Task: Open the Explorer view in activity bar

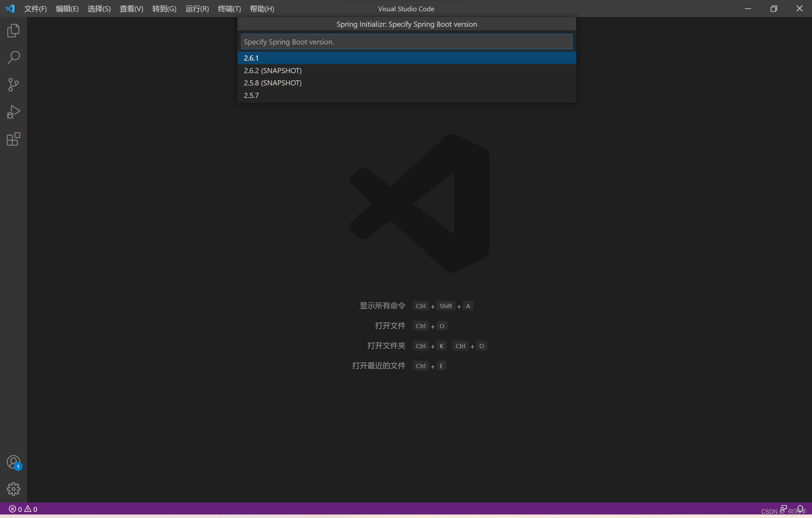Action: (13, 31)
